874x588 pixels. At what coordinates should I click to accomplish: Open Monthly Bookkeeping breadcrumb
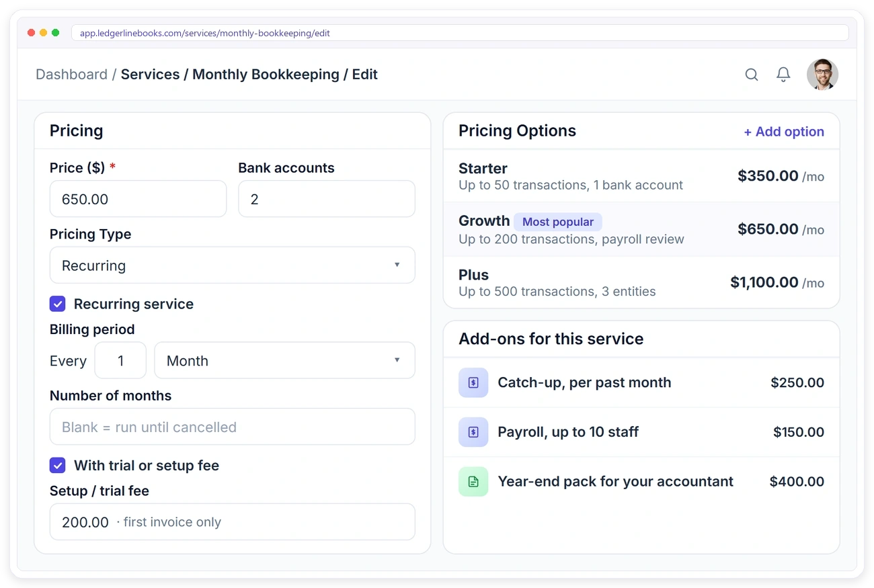coord(266,75)
